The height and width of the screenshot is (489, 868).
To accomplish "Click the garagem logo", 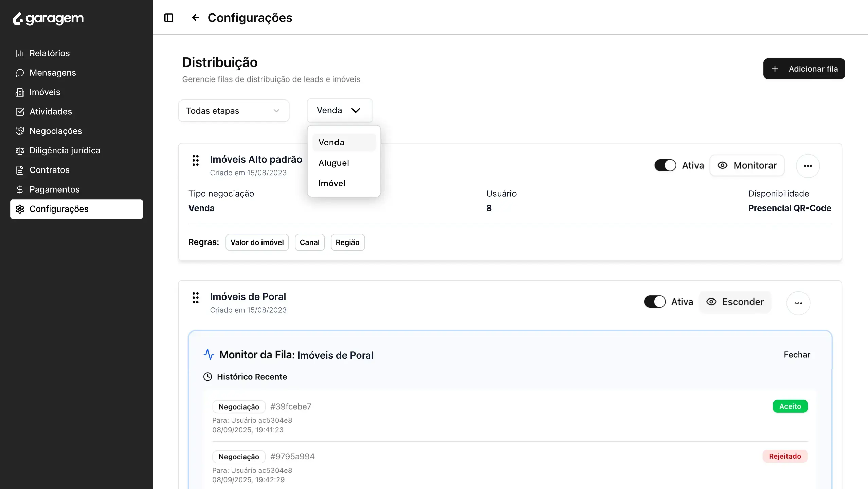I will 48,19.
